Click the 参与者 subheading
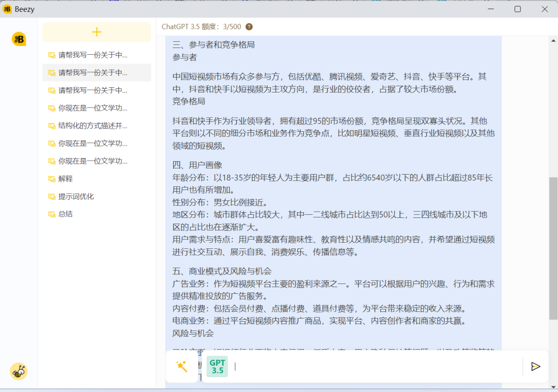The height and width of the screenshot is (392, 558). click(184, 57)
